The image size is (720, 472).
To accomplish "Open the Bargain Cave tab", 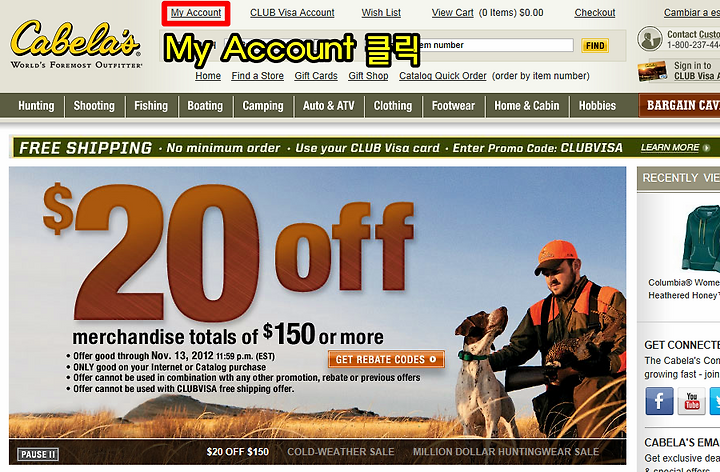I will 680,105.
